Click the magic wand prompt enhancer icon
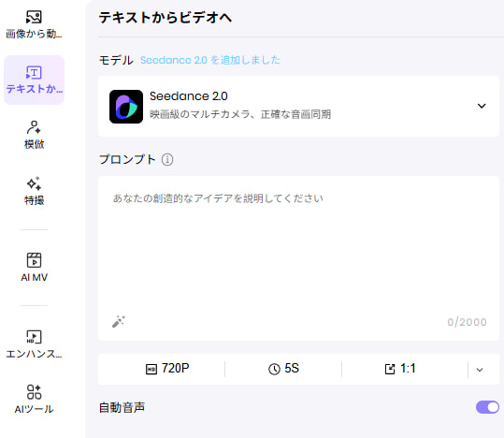 coord(119,322)
